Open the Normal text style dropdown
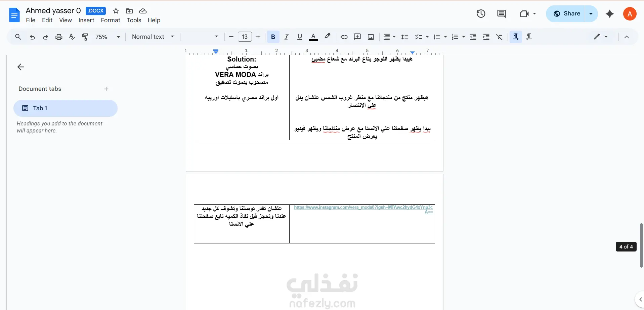The width and height of the screenshot is (644, 310). click(x=153, y=37)
